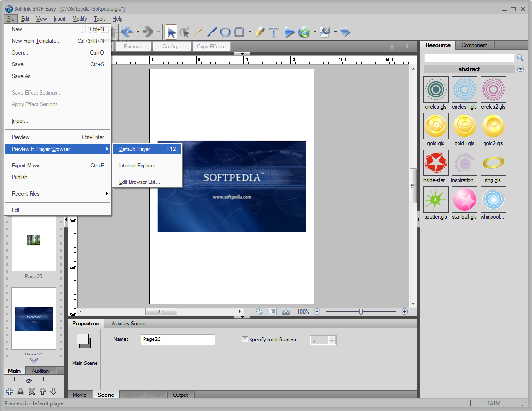Select the Ellipse shape tool

coord(226,32)
